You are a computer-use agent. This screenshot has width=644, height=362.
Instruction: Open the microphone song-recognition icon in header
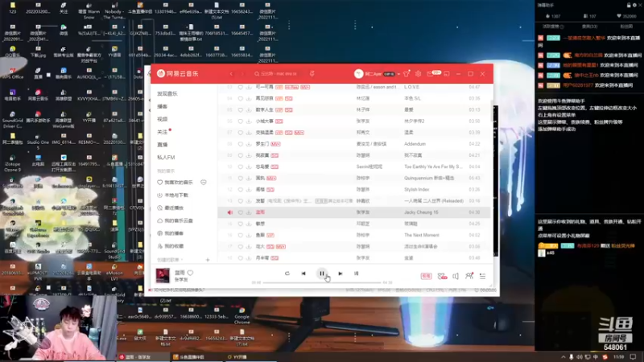[312, 74]
